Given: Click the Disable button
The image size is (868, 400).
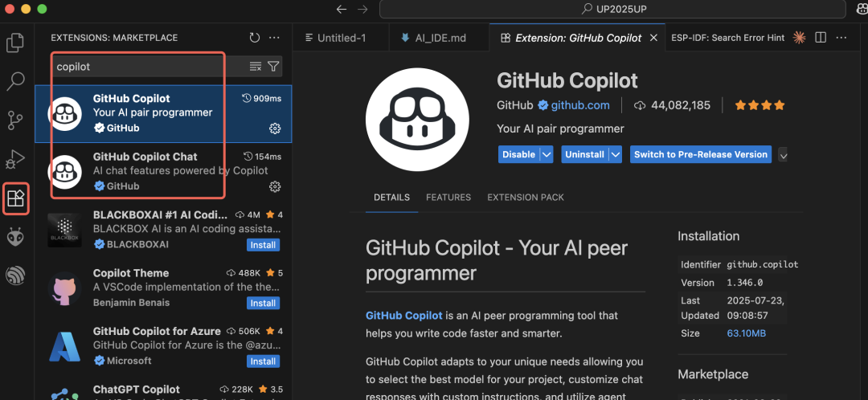Looking at the screenshot, I should (x=518, y=155).
